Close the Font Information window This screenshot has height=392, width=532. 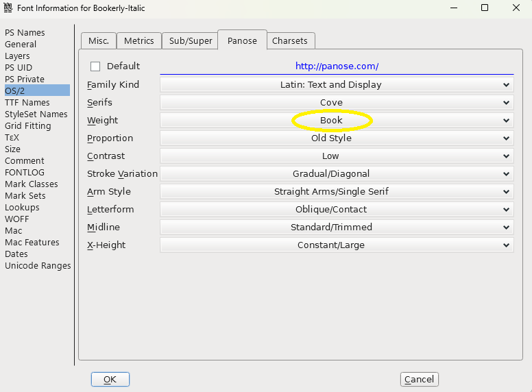point(516,8)
